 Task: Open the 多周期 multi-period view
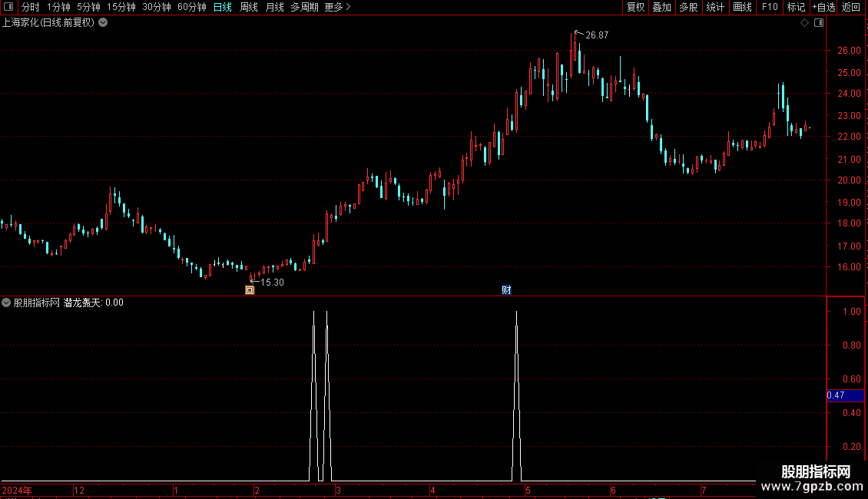tap(304, 7)
